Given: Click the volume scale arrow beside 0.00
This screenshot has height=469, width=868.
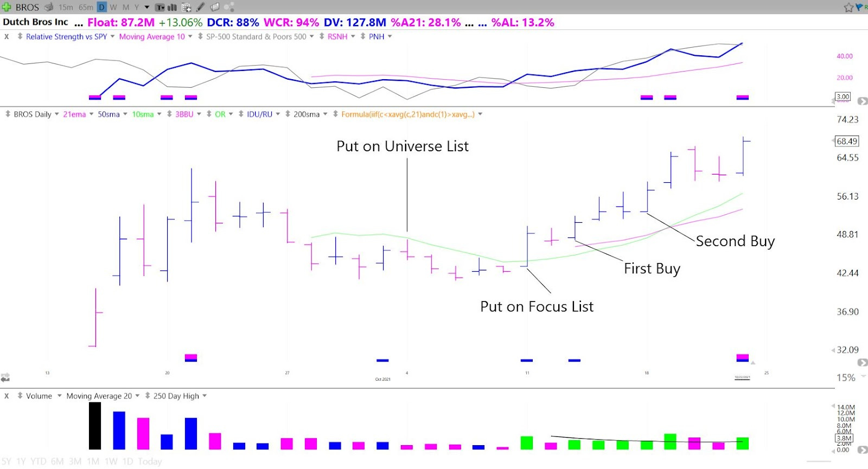Looking at the screenshot, I should [x=861, y=450].
